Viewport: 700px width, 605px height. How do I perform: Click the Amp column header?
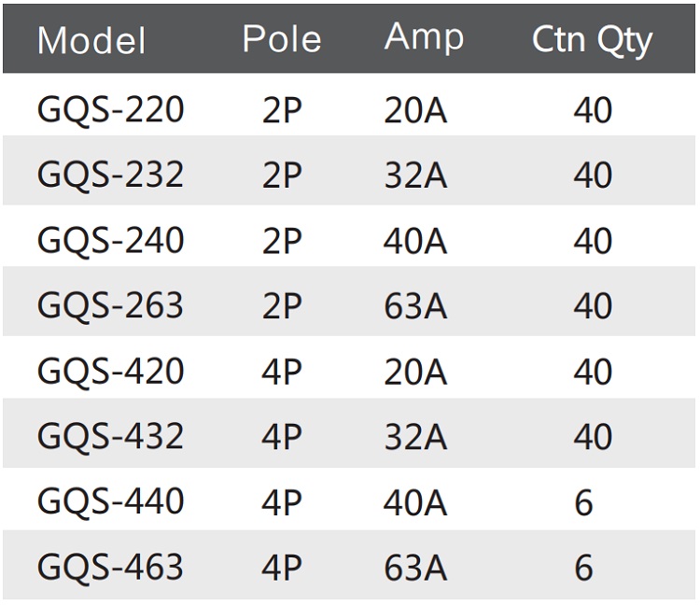pos(424,37)
